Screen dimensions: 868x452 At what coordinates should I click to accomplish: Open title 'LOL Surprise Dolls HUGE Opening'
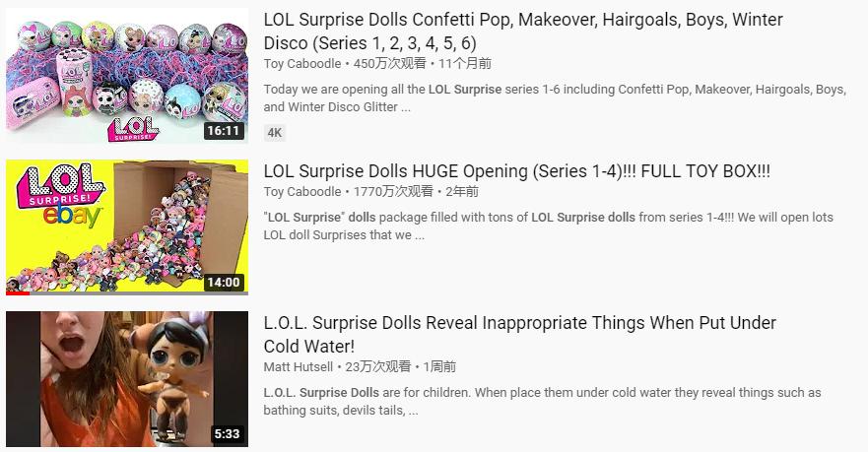coord(517,171)
